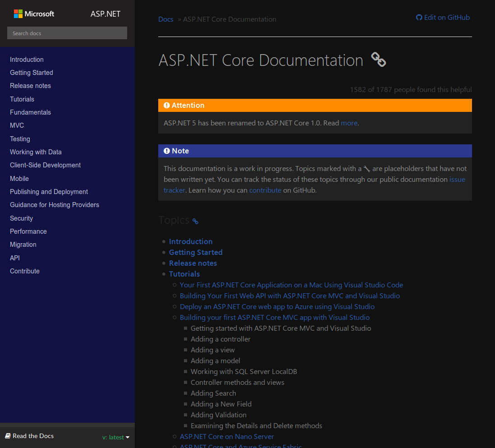Click the info icon in the Note banner
The image size is (495, 448).
click(x=167, y=151)
